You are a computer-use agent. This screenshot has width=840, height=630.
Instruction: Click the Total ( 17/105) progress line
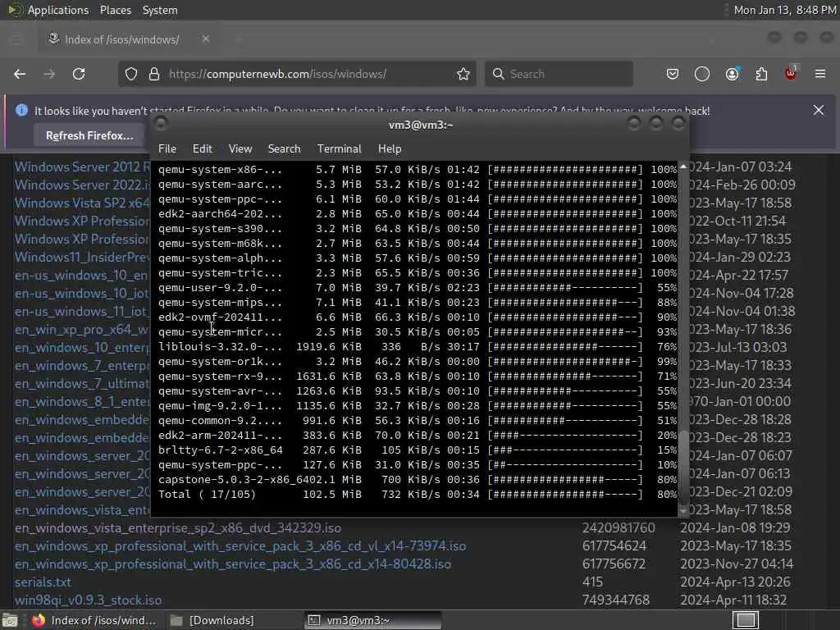click(x=418, y=495)
